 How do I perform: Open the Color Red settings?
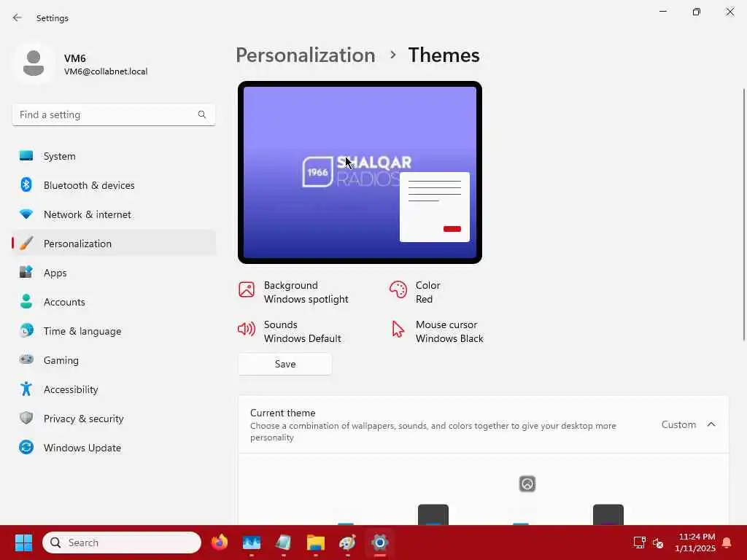(x=415, y=292)
